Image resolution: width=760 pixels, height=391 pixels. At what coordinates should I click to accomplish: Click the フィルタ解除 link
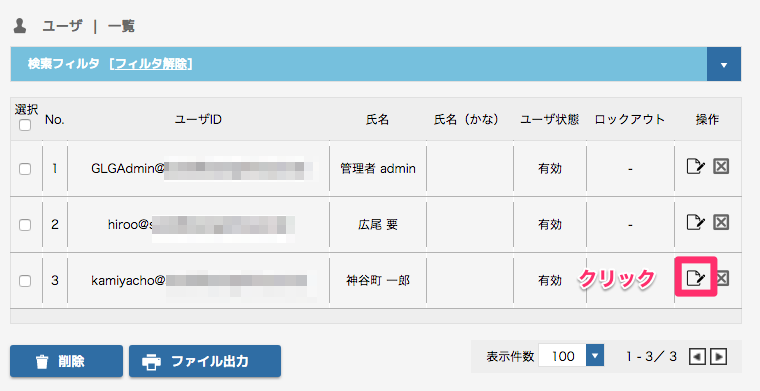151,64
